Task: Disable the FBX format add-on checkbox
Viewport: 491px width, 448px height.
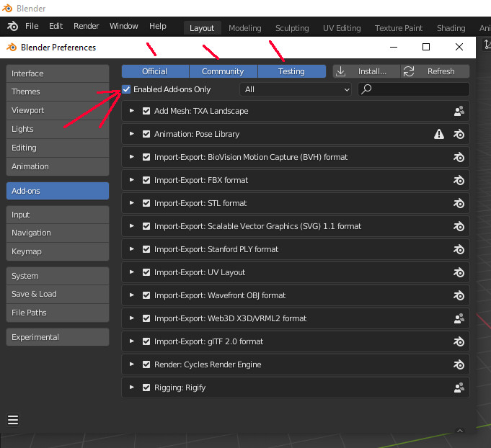Action: click(146, 180)
